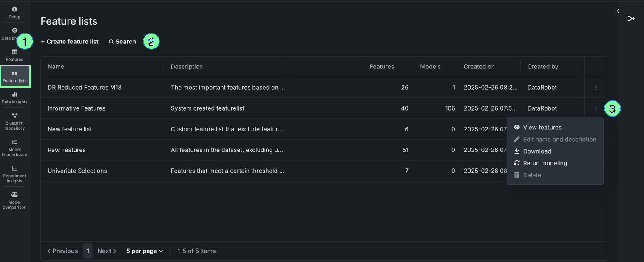The image size is (644, 262).
Task: Open actions menu for DR Reduced Features M18
Action: (x=596, y=88)
